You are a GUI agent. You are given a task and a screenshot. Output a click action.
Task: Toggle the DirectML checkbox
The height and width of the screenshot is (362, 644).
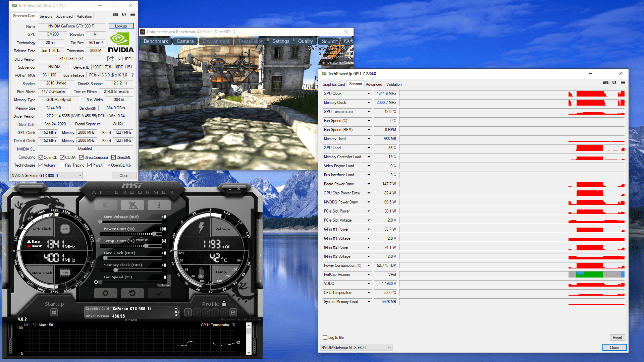point(113,158)
